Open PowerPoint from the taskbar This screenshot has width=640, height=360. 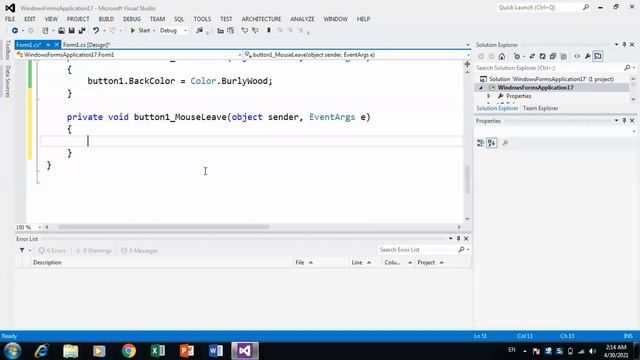(x=187, y=351)
